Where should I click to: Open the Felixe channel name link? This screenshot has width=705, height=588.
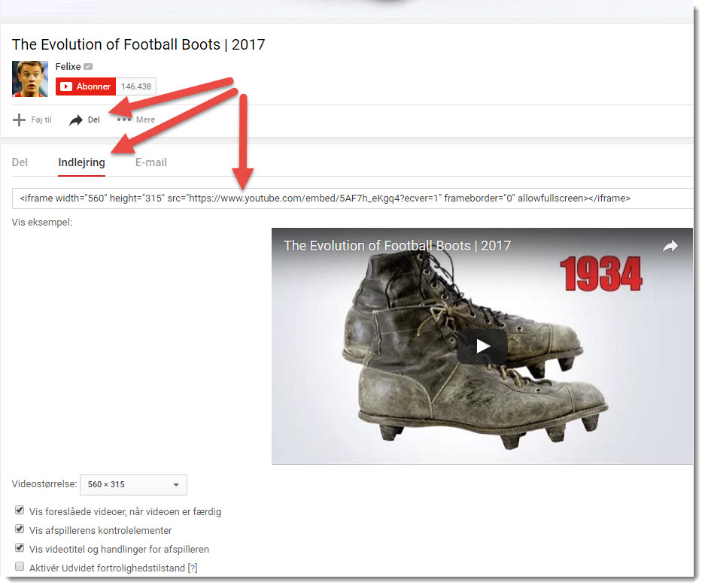[68, 66]
